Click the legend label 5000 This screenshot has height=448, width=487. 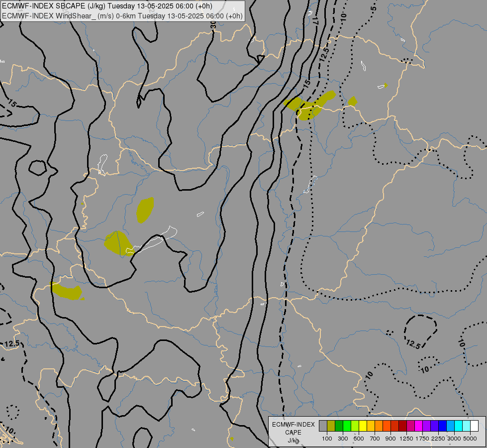point(470,439)
